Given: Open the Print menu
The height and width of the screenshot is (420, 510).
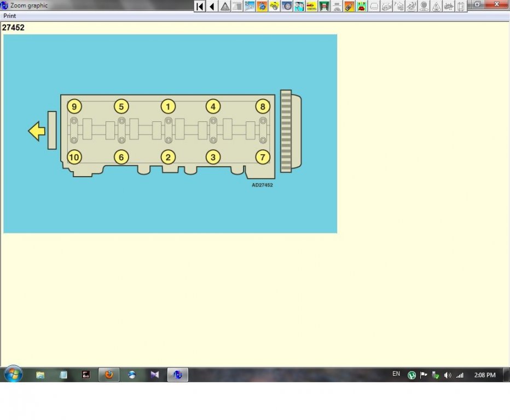Looking at the screenshot, I should coord(10,16).
